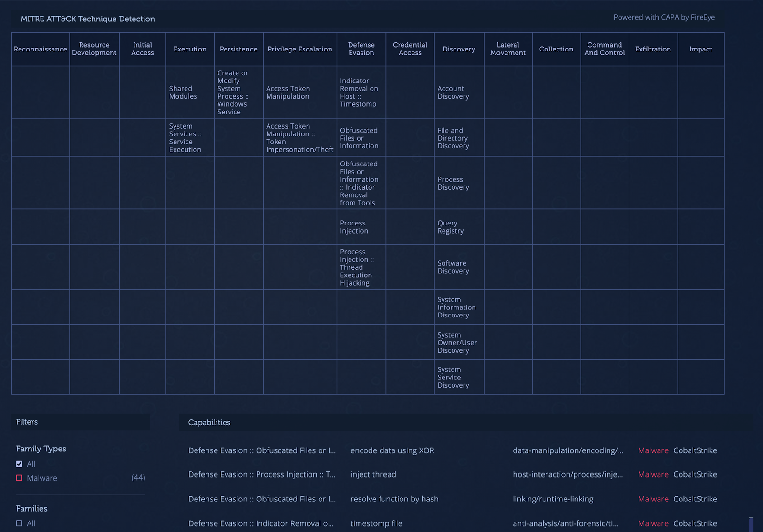Select System Services Service Execution cell
The height and width of the screenshot is (532, 763).
click(x=185, y=138)
